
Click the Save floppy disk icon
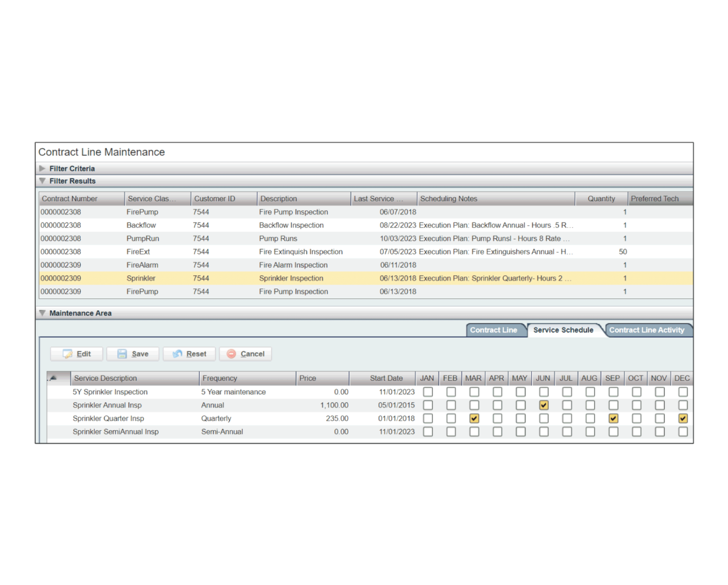tap(122, 354)
